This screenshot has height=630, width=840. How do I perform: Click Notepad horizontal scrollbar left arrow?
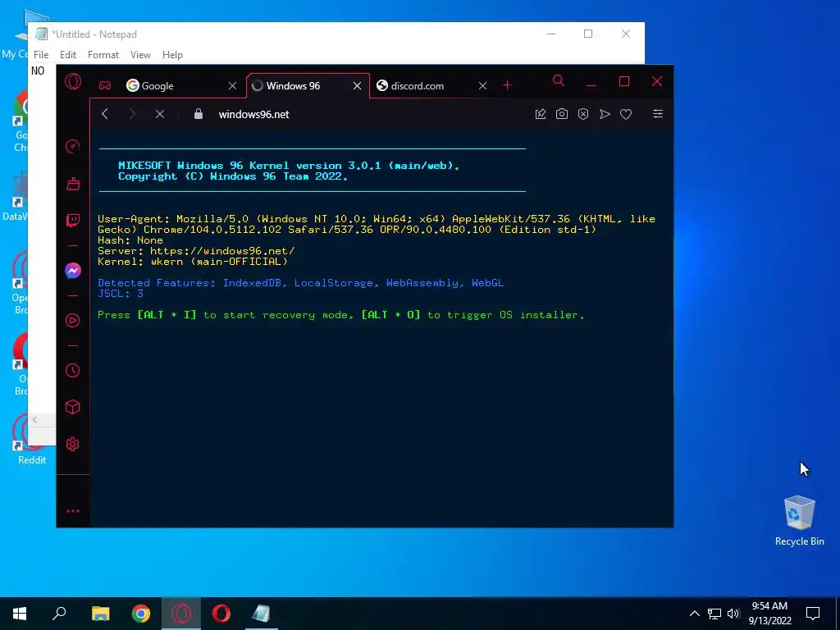coord(34,419)
